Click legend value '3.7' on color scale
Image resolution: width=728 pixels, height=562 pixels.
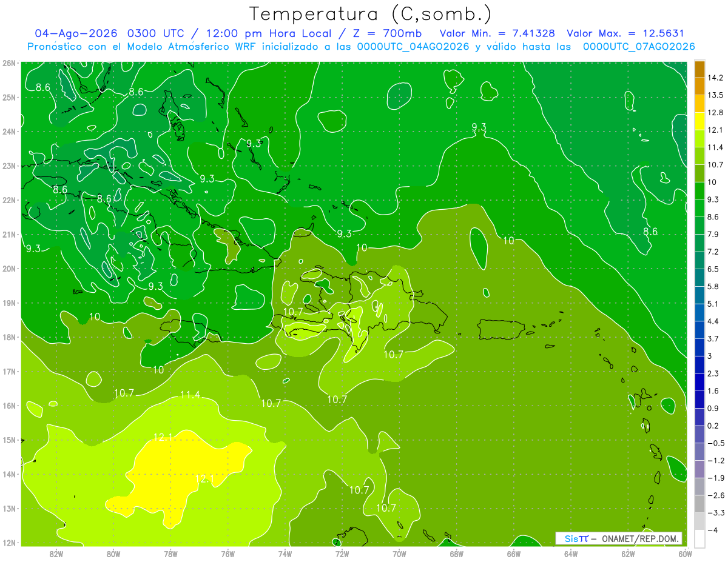(x=713, y=338)
